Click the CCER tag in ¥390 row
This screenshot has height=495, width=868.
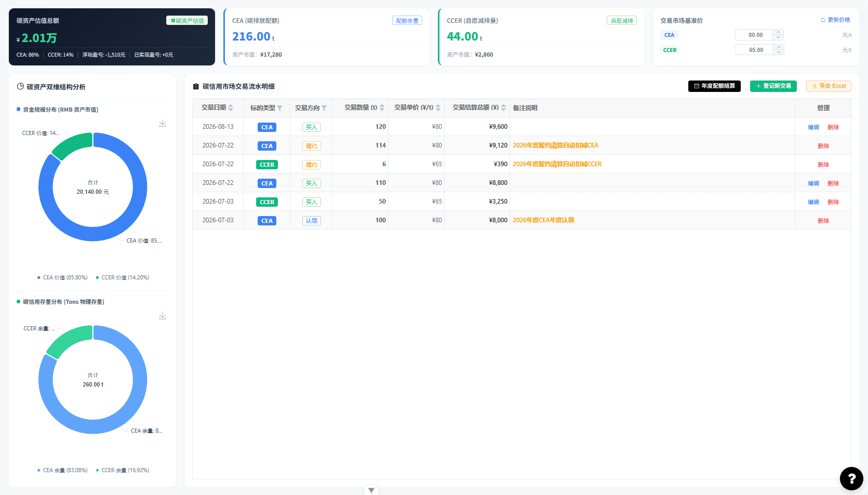267,165
